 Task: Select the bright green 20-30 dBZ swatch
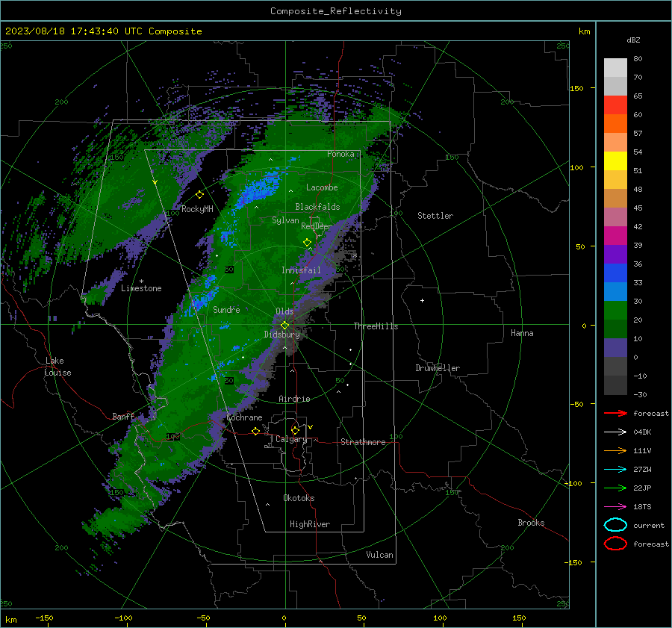pos(615,311)
